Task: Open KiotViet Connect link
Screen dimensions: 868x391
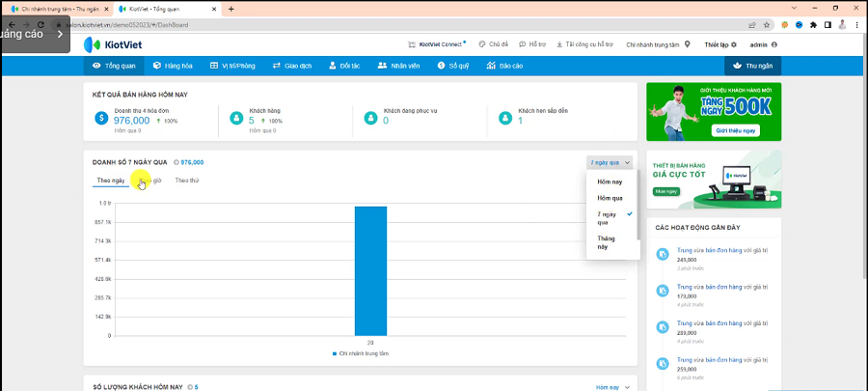Action: coord(437,44)
